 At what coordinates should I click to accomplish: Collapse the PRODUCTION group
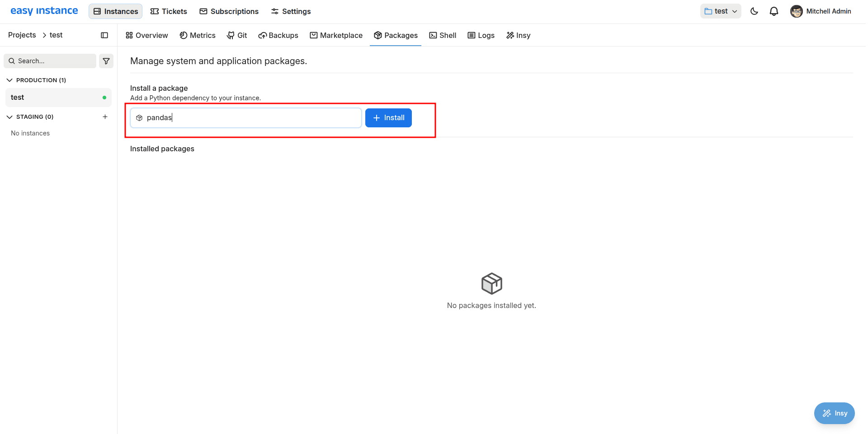(x=36, y=80)
